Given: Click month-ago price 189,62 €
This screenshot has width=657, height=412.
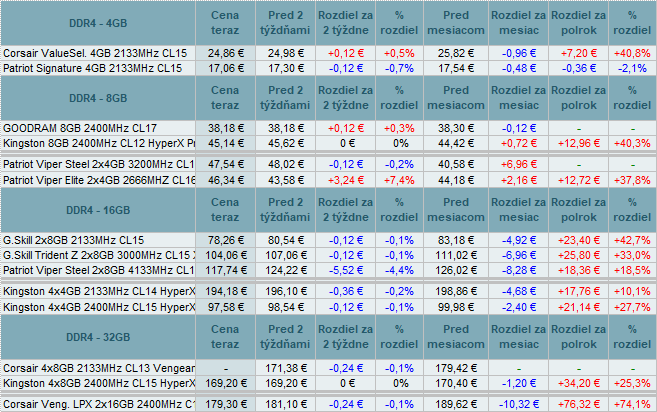Looking at the screenshot, I should [456, 404].
